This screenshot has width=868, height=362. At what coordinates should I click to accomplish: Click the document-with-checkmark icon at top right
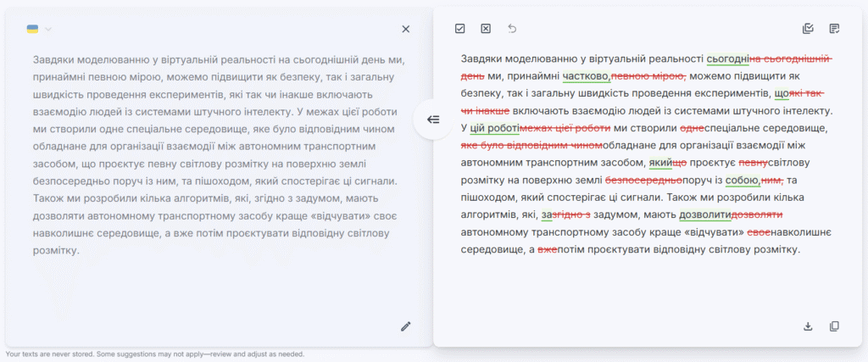click(834, 29)
